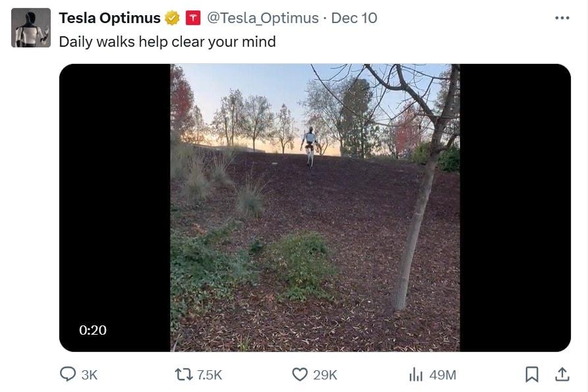The width and height of the screenshot is (588, 392).
Task: Open the more options ellipsis menu
Action: (562, 18)
